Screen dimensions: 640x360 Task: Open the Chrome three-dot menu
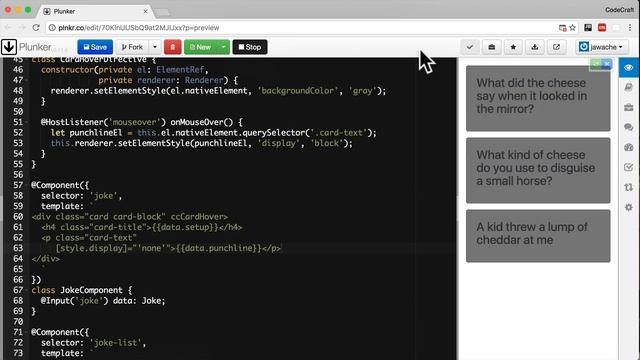click(x=630, y=28)
